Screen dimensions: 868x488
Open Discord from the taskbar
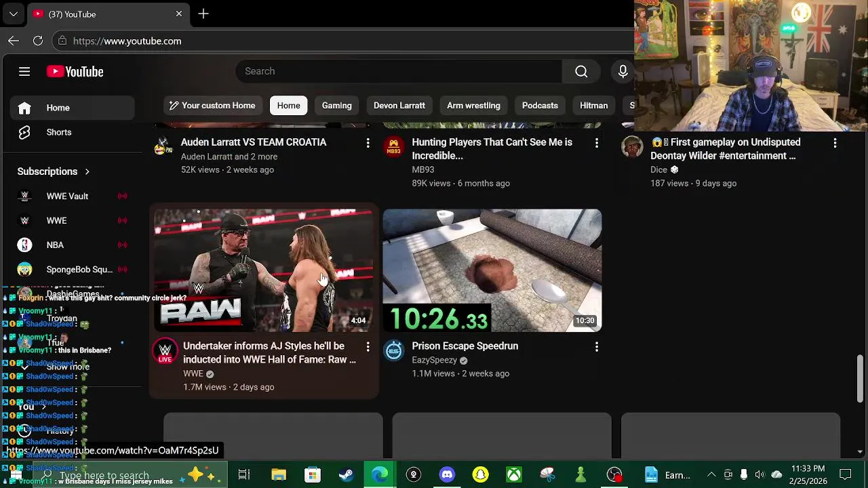[x=447, y=475]
